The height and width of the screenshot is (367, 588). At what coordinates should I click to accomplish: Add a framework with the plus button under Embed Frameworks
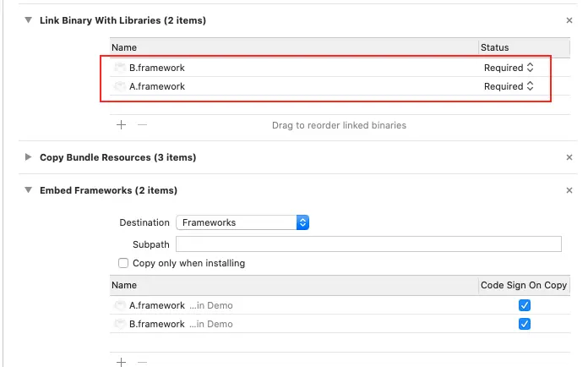[121, 361]
